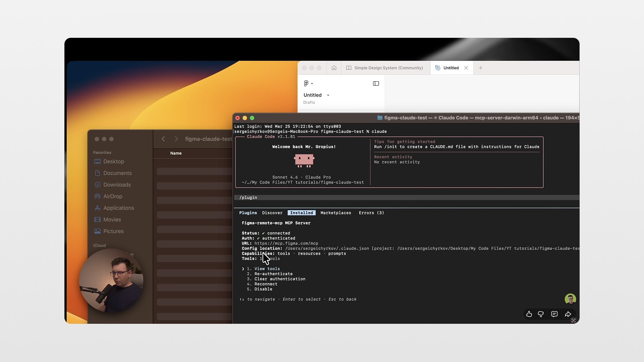Click the webcam presenter thumbnail
This screenshot has height=362, width=644.
click(111, 280)
